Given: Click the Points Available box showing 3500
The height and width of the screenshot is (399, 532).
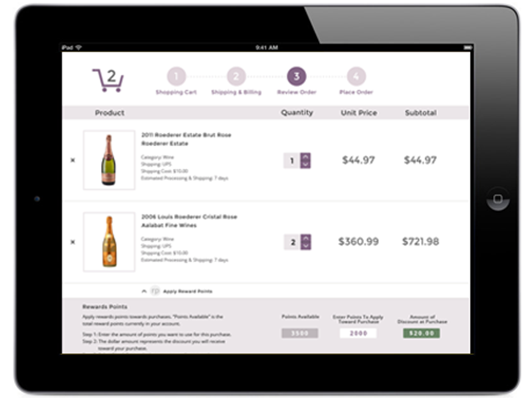Looking at the screenshot, I should [x=300, y=333].
